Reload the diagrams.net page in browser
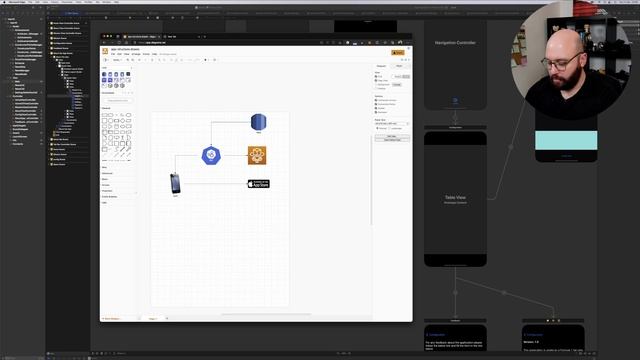The image size is (640, 360). pyautogui.click(x=119, y=42)
